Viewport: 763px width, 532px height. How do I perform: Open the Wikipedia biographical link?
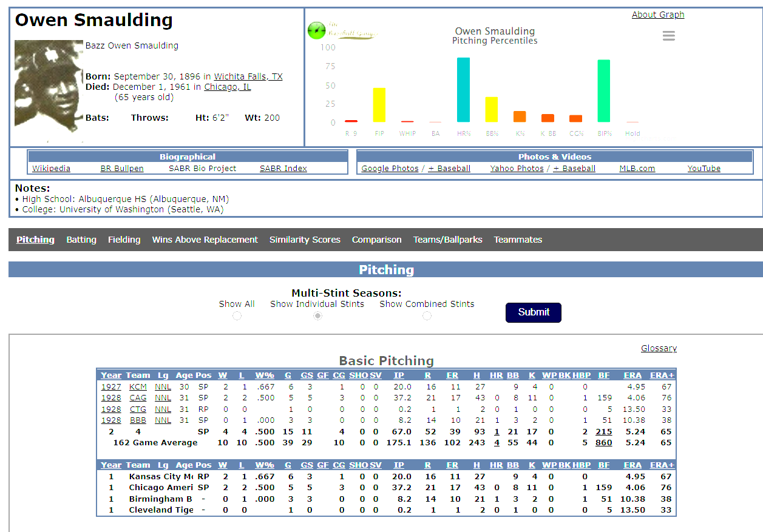tap(51, 169)
